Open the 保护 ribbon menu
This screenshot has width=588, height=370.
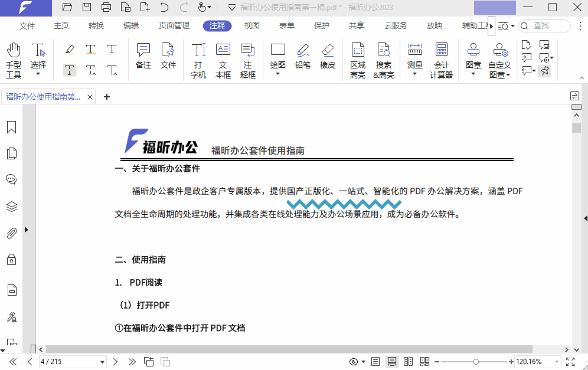click(322, 25)
